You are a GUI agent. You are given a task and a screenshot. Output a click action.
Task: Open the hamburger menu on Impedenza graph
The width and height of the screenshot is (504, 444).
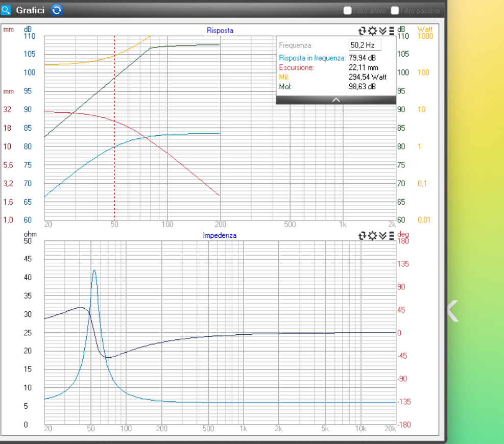tap(392, 236)
